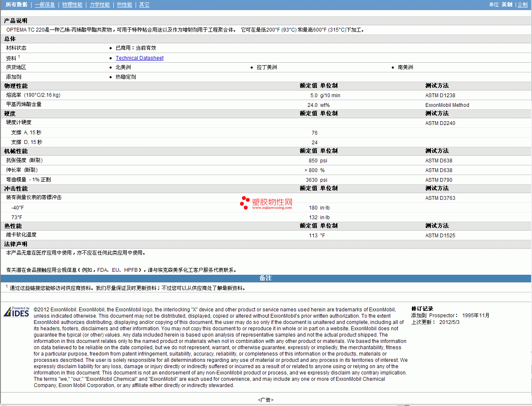Click the 24.0 wt% value
This screenshot has width=532, height=406.
(x=318, y=105)
